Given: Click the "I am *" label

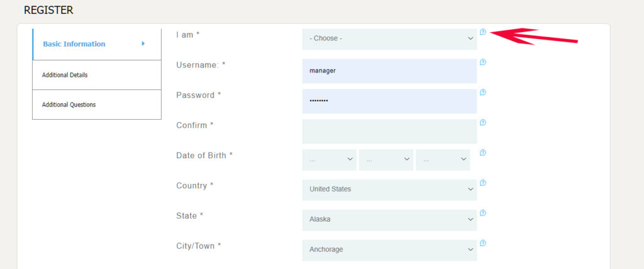Looking at the screenshot, I should pos(187,35).
